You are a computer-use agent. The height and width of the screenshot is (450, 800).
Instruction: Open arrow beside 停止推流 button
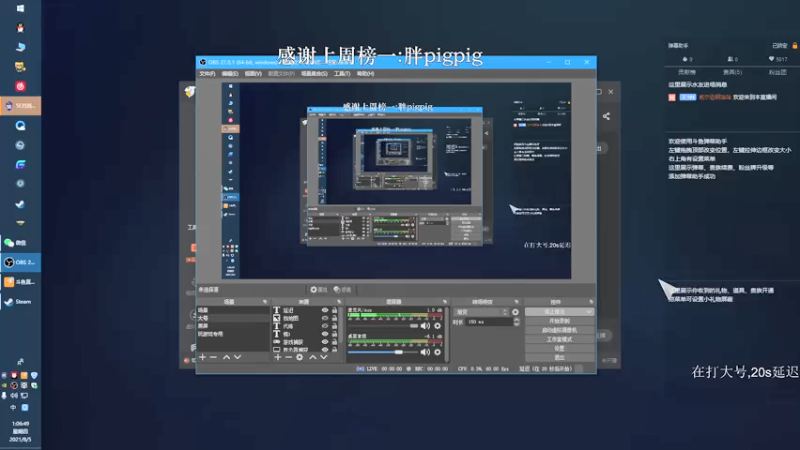pyautogui.click(x=589, y=312)
